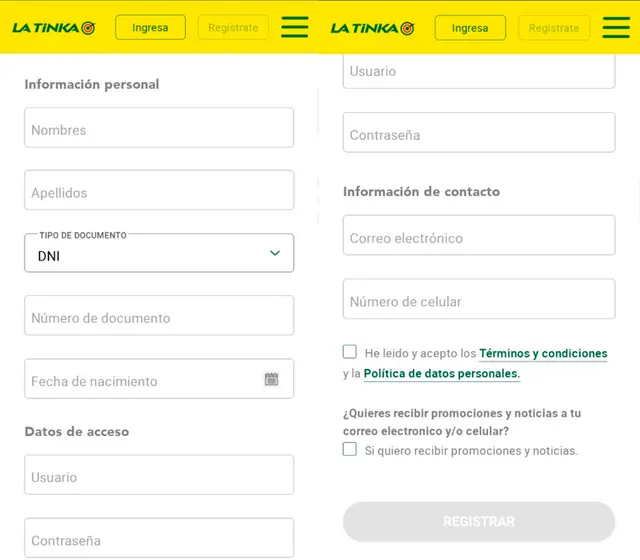Open Política de datos personales link
The height and width of the screenshot is (560, 640).
pos(441,374)
